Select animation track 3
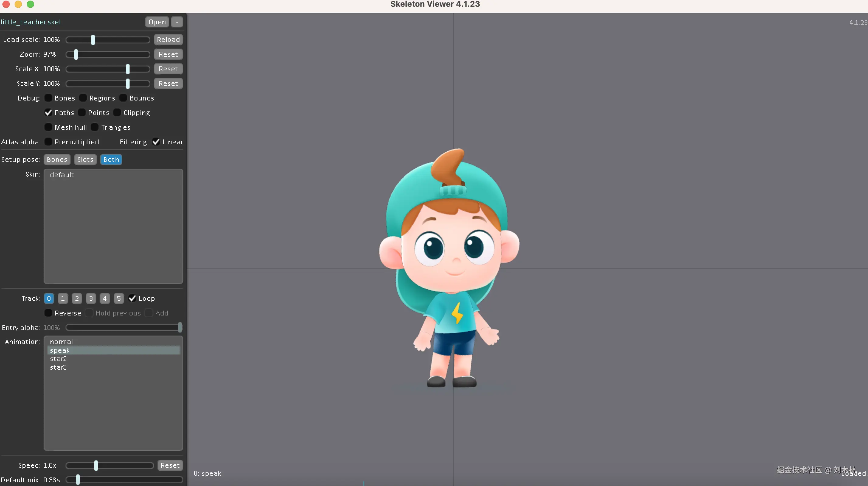 (x=91, y=298)
